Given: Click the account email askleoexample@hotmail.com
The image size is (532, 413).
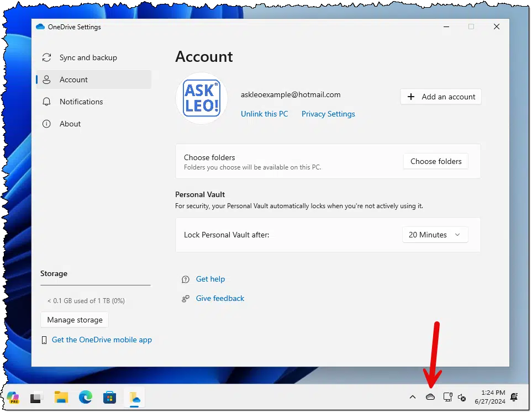Looking at the screenshot, I should pos(291,94).
